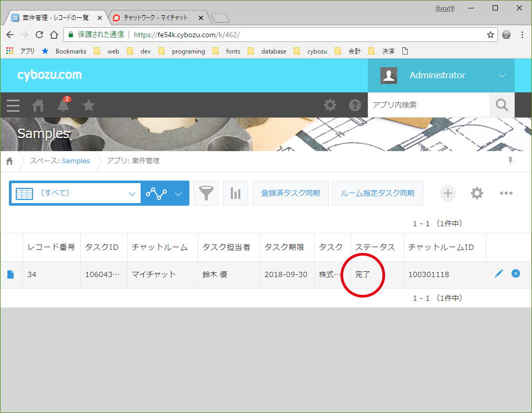Click the table view grid icon

point(25,194)
